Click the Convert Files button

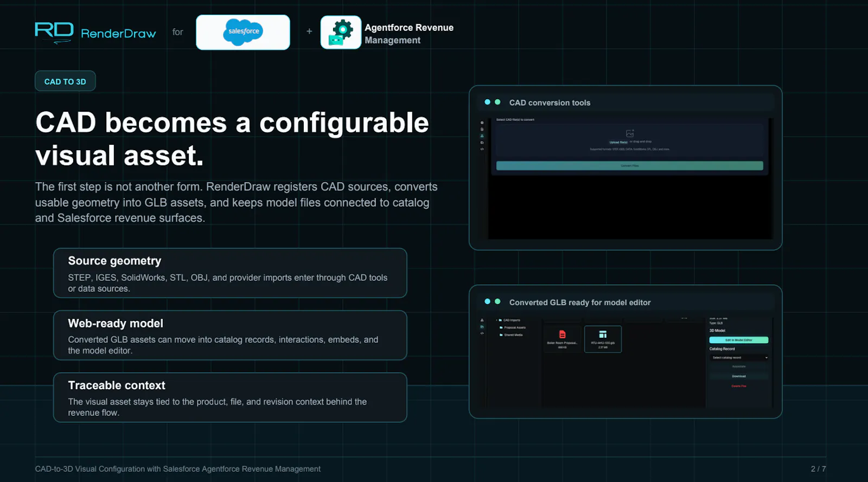point(630,166)
